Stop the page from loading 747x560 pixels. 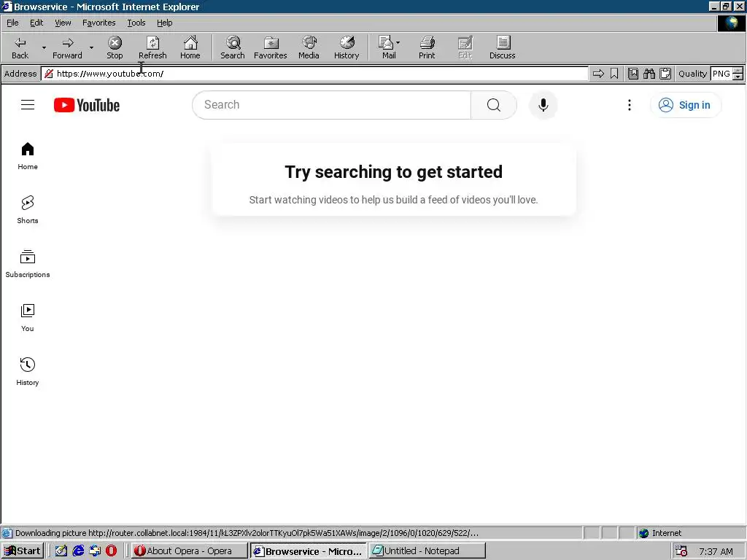(x=115, y=48)
